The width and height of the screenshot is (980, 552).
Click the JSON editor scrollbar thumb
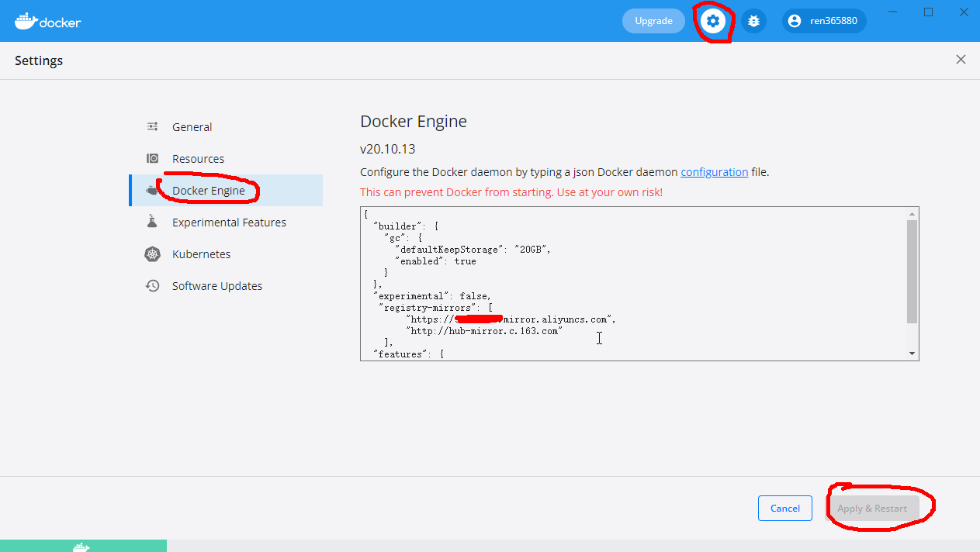912,271
